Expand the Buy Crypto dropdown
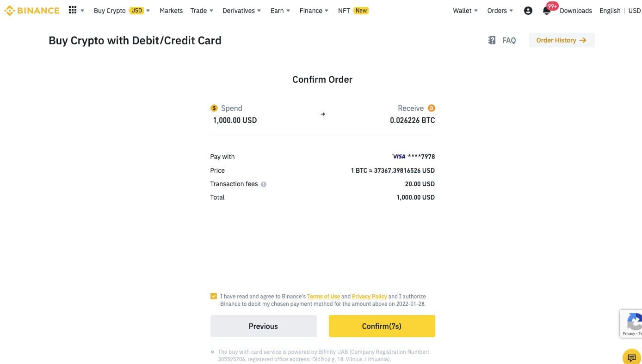Viewport: 642px width, 364px height. [122, 11]
